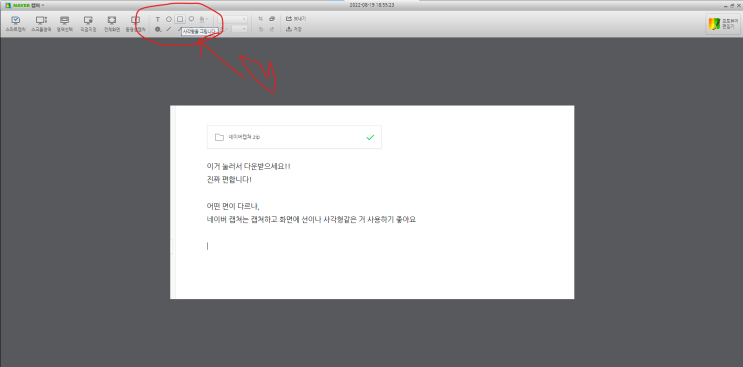The image size is (743, 367).
Task: Select the crop tool icon
Action: tap(260, 19)
